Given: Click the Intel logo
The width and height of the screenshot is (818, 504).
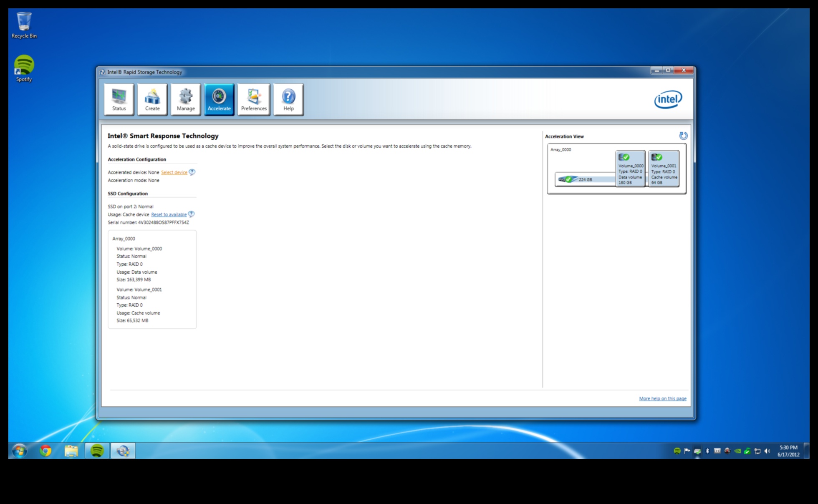Looking at the screenshot, I should tap(668, 99).
